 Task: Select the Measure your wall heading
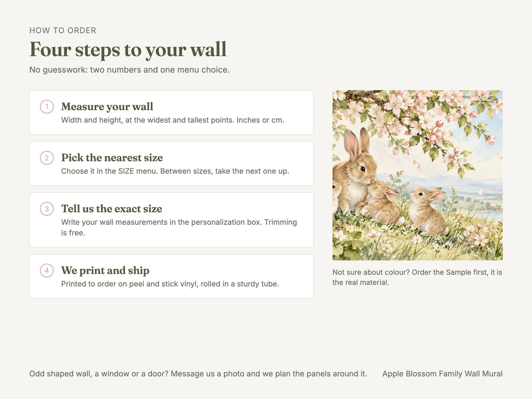107,107
